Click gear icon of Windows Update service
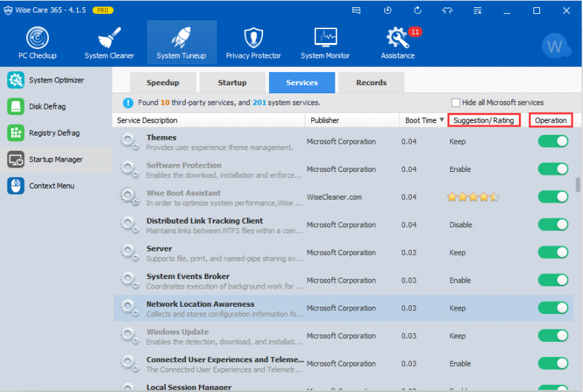Image resolution: width=583 pixels, height=392 pixels. (129, 336)
